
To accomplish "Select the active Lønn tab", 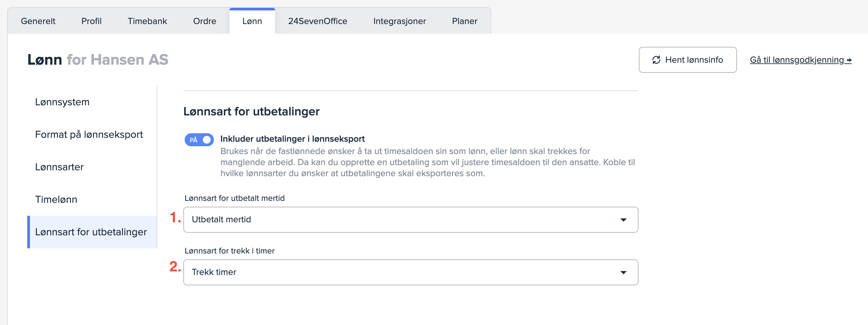I will [252, 21].
